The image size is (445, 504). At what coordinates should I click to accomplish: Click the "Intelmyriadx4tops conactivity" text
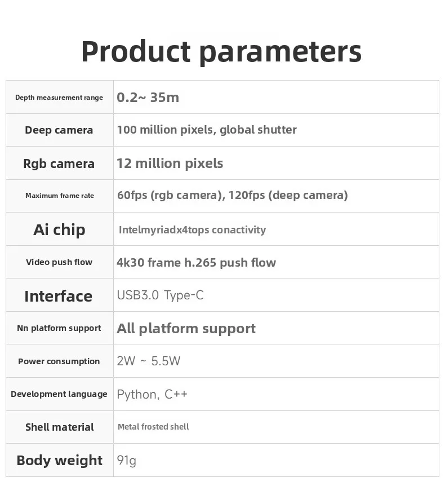tap(192, 229)
